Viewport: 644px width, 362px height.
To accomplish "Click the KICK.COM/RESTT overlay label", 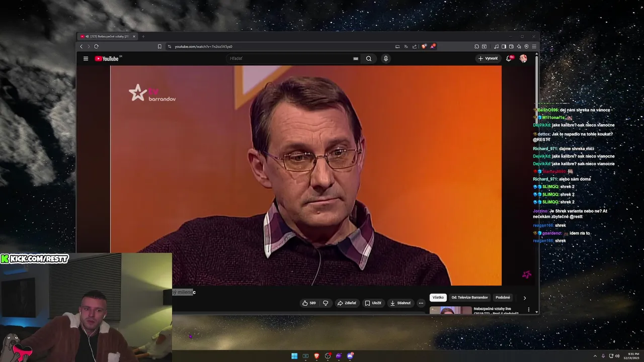I will tap(35, 258).
